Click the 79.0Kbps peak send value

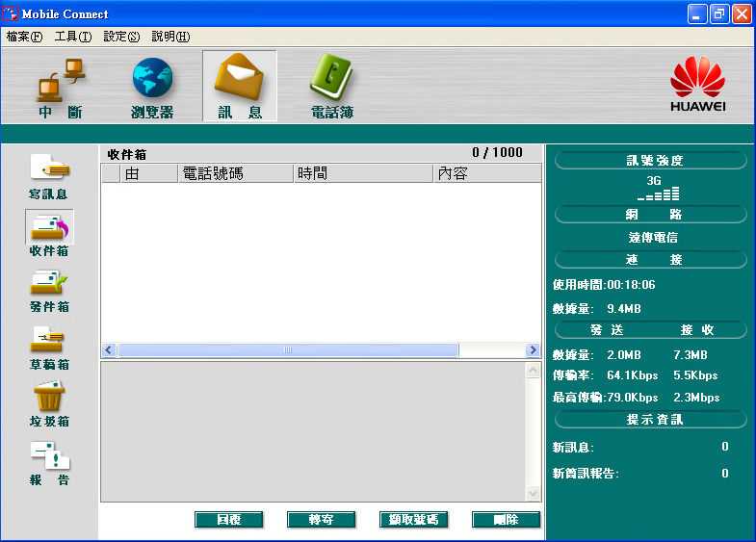(633, 398)
